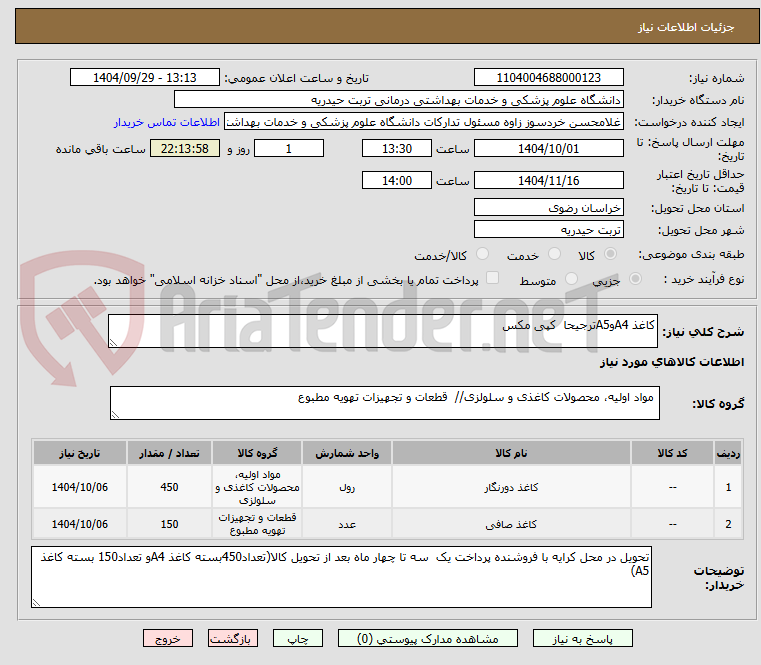Click the response deadline date 1404/10/01
Viewport: 761px width, 665px height.
click(x=548, y=148)
